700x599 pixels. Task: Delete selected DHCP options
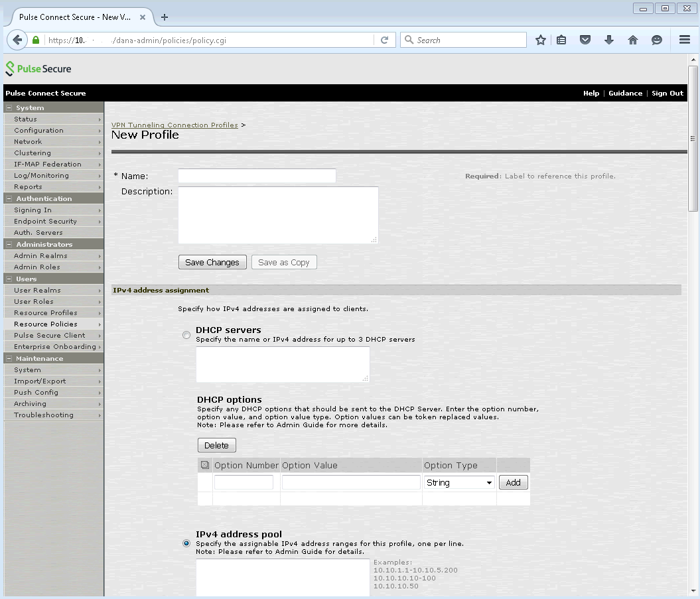coord(216,446)
